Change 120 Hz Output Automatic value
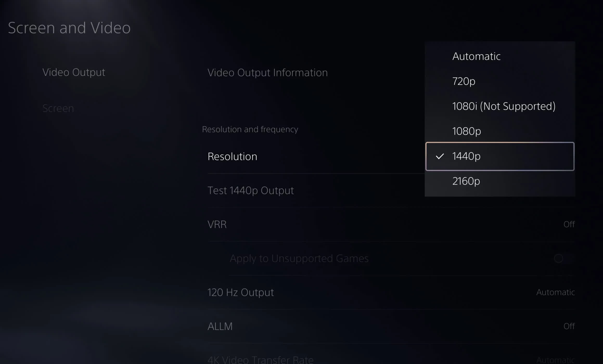Viewport: 603px width, 364px height. coord(555,292)
